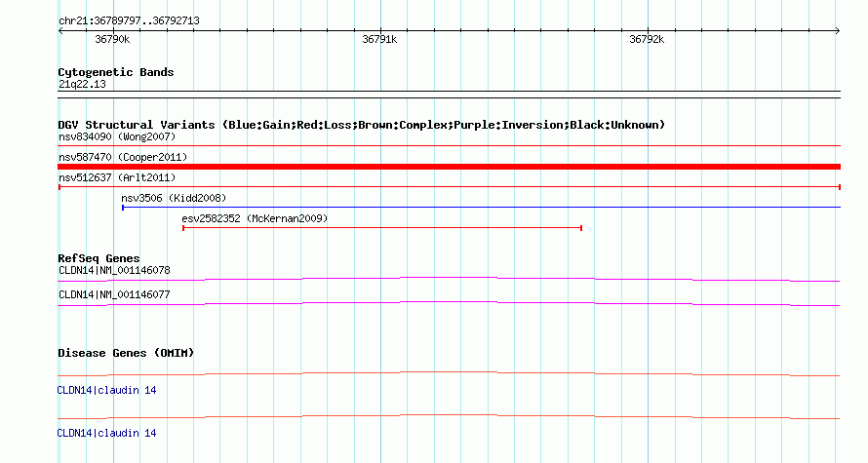Open CLDN14|NM_001146078 transcript label

pyautogui.click(x=114, y=271)
